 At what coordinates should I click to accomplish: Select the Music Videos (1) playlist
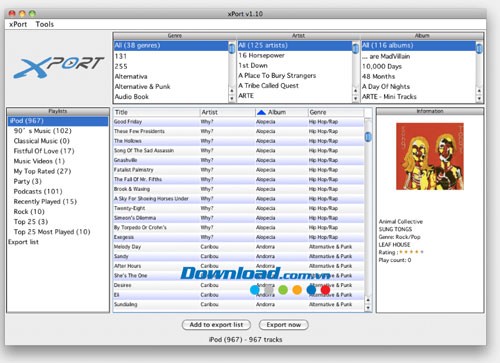(58, 161)
